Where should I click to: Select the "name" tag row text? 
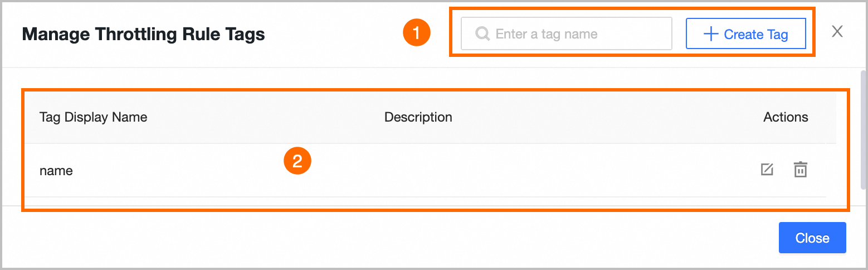56,171
